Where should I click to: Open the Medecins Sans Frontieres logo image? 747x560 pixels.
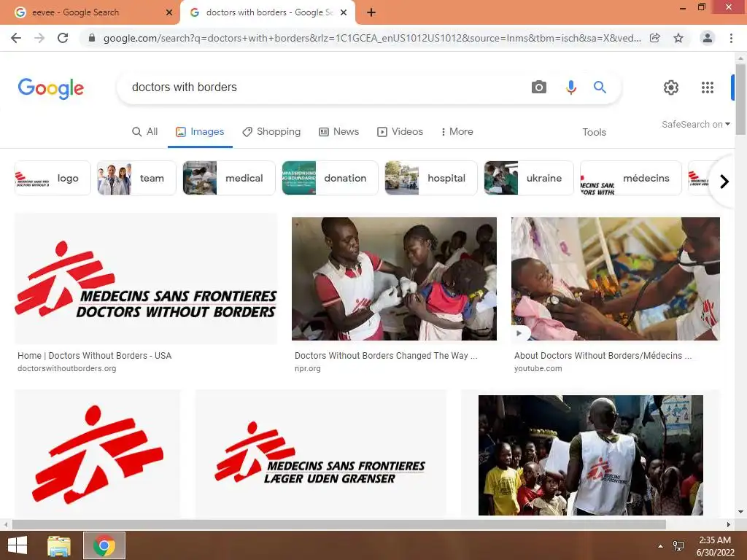(146, 279)
